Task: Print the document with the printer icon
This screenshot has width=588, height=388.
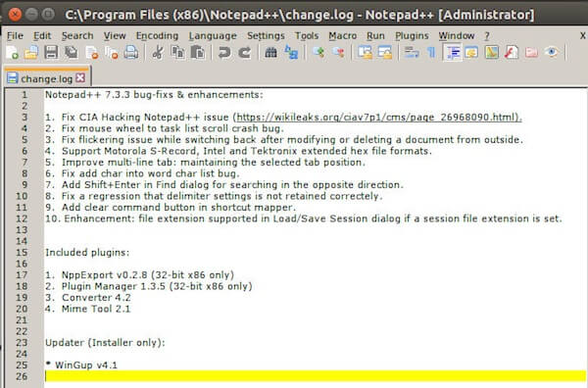Action: 131,53
